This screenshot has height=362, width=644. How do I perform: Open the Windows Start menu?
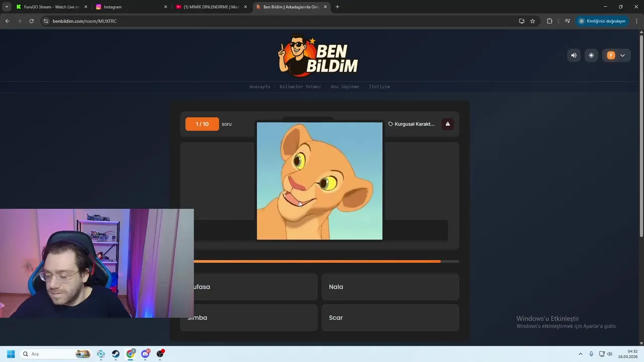pyautogui.click(x=11, y=354)
